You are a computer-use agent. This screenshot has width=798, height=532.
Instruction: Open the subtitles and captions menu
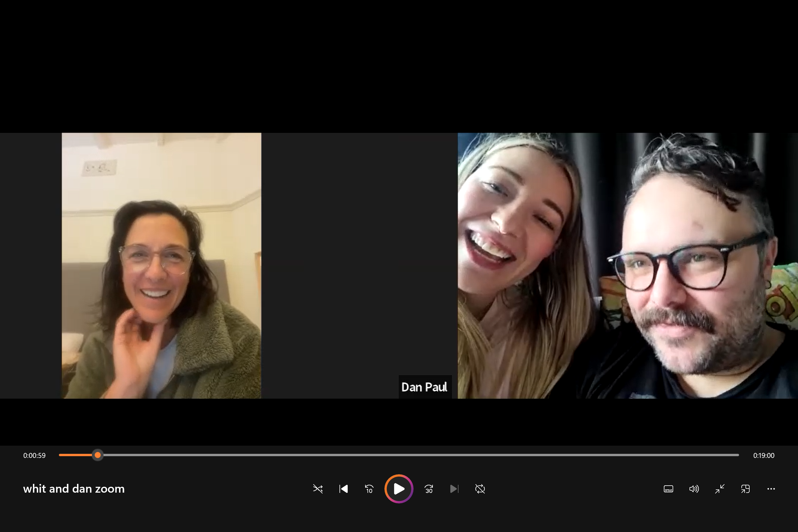(x=668, y=489)
